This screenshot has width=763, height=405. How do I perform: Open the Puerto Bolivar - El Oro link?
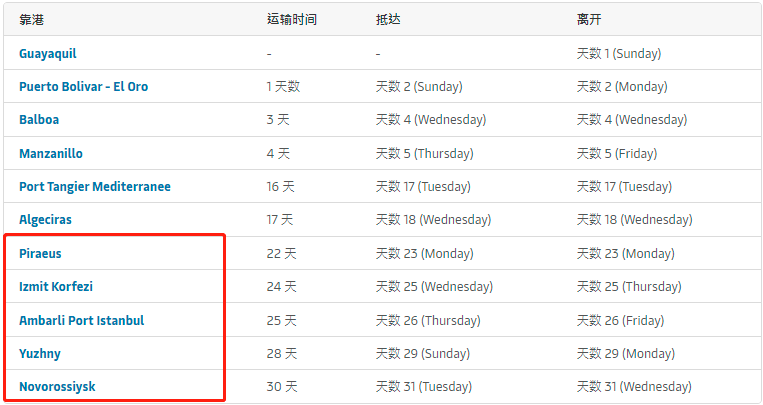pyautogui.click(x=83, y=87)
